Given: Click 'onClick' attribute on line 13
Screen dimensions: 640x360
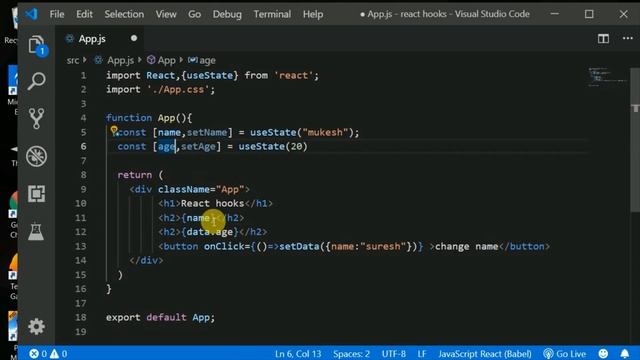Looking at the screenshot, I should (x=224, y=246).
